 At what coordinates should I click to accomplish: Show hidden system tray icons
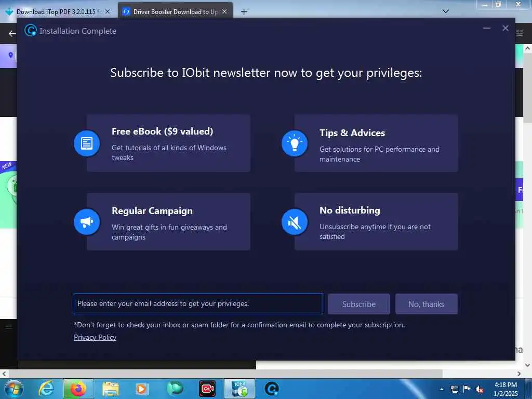[442, 389]
